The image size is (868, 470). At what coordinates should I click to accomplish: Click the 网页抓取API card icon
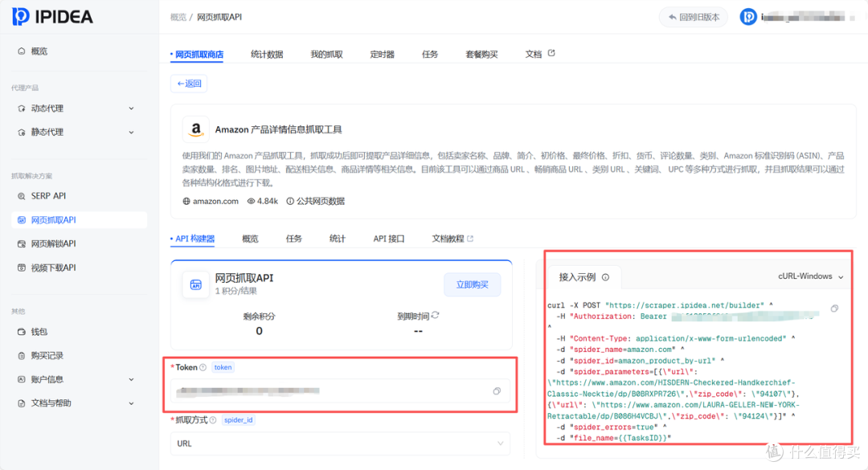[x=196, y=285]
